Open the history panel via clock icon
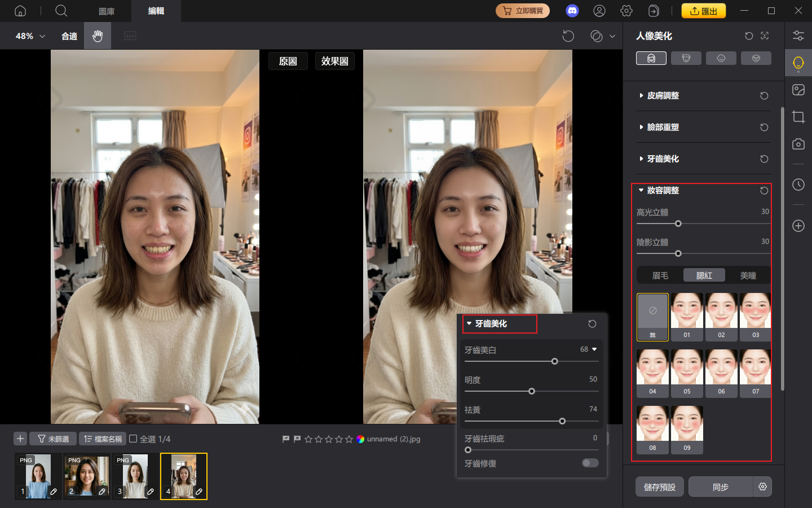Image resolution: width=812 pixels, height=508 pixels. (x=798, y=185)
